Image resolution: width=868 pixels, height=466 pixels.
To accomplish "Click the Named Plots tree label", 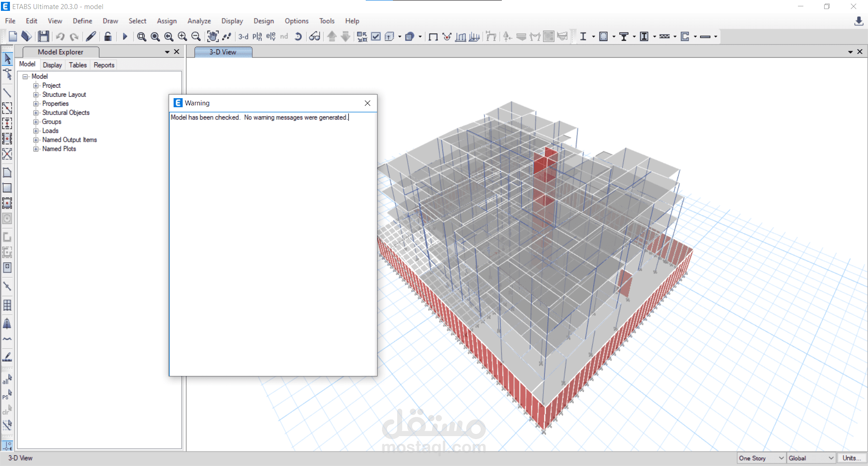I will pos(59,149).
